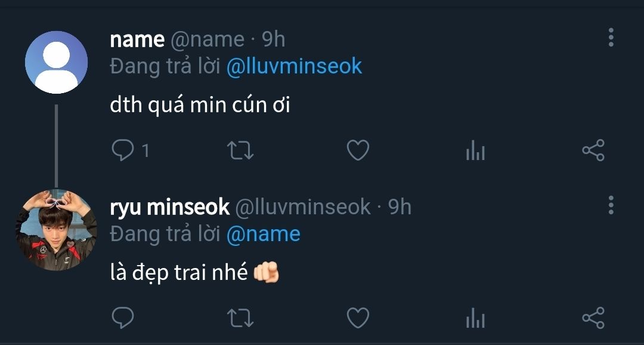This screenshot has height=345, width=644.
Task: Like the tweet by name
Action: [x=358, y=150]
